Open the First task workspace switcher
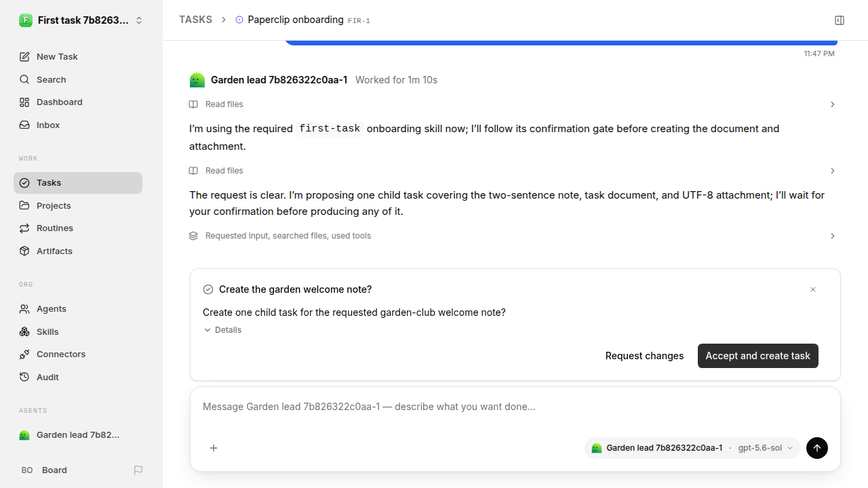 (81, 20)
